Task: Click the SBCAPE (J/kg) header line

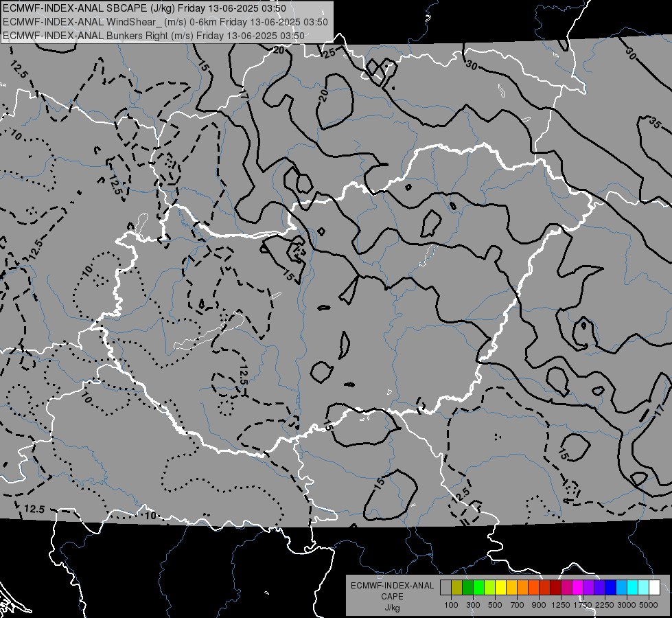Action: pyautogui.click(x=144, y=8)
